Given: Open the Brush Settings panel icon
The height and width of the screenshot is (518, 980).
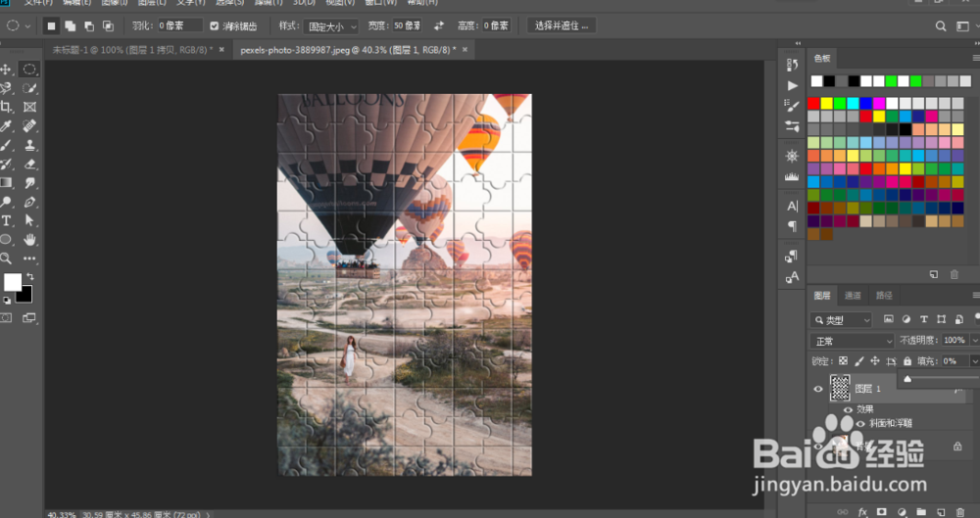Looking at the screenshot, I should 793,106.
